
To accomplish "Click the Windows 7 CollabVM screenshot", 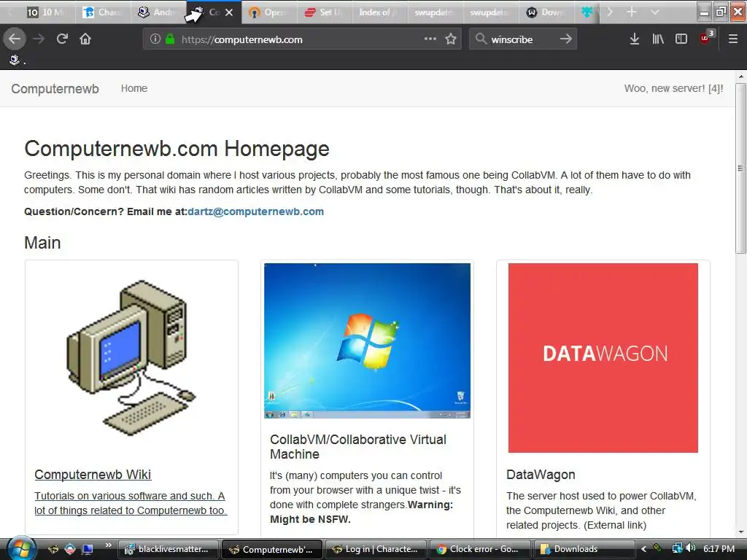I will [368, 341].
